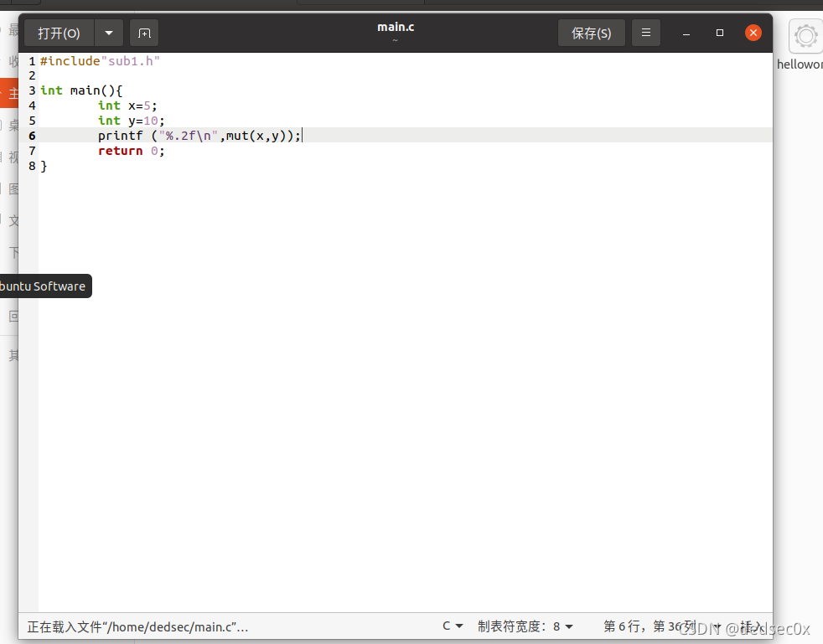
Task: Click the line int x=5;
Action: 127,106
